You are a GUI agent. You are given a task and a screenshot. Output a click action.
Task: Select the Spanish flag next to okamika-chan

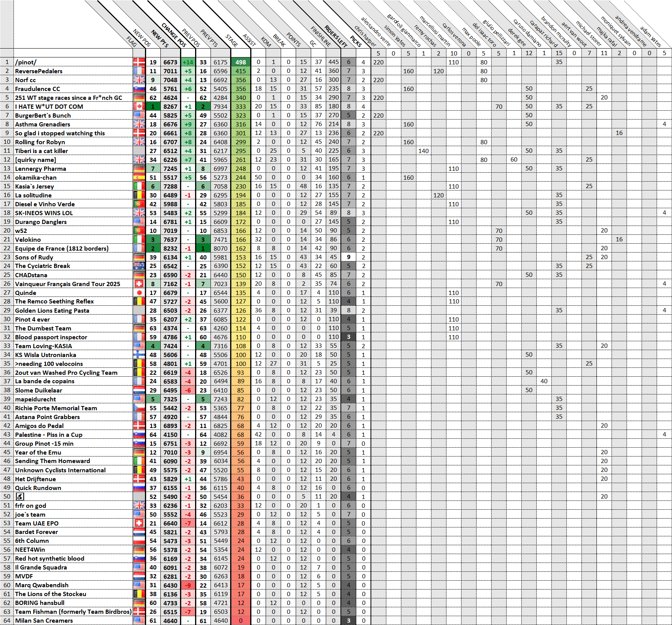tap(139, 178)
